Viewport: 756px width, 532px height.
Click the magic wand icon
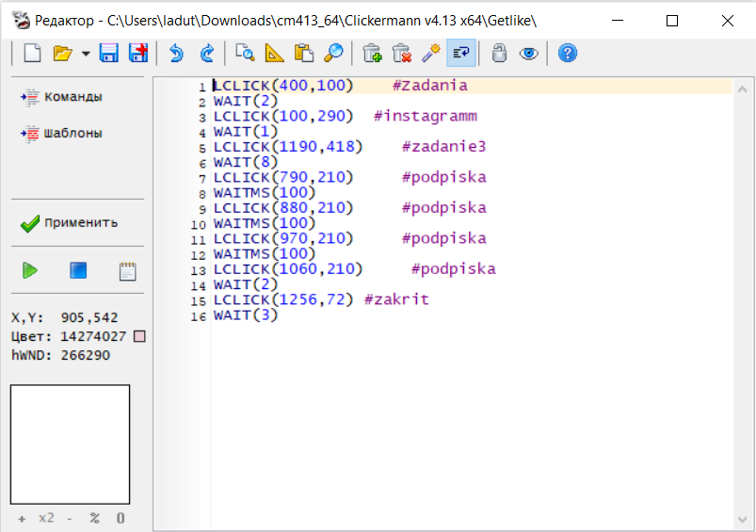click(431, 53)
